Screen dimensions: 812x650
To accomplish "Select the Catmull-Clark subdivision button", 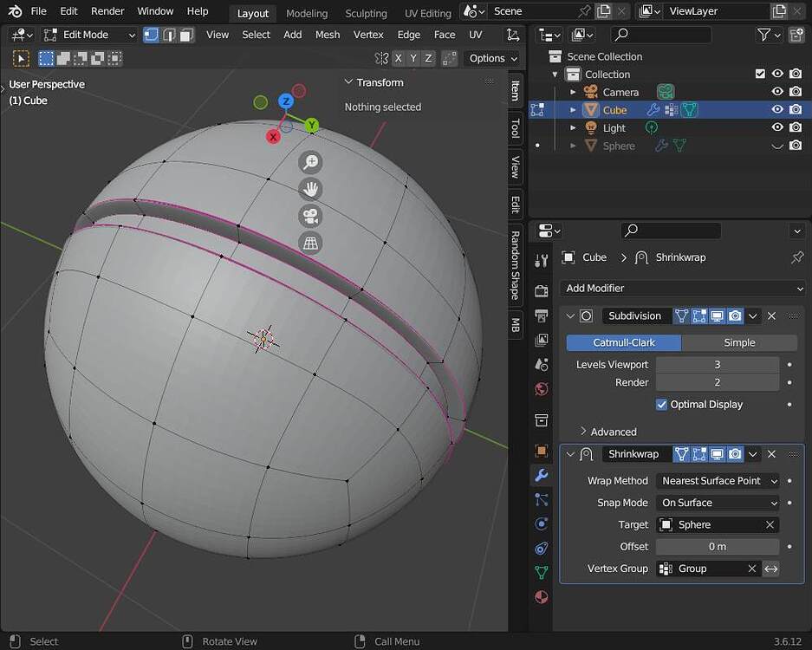I will coord(624,343).
